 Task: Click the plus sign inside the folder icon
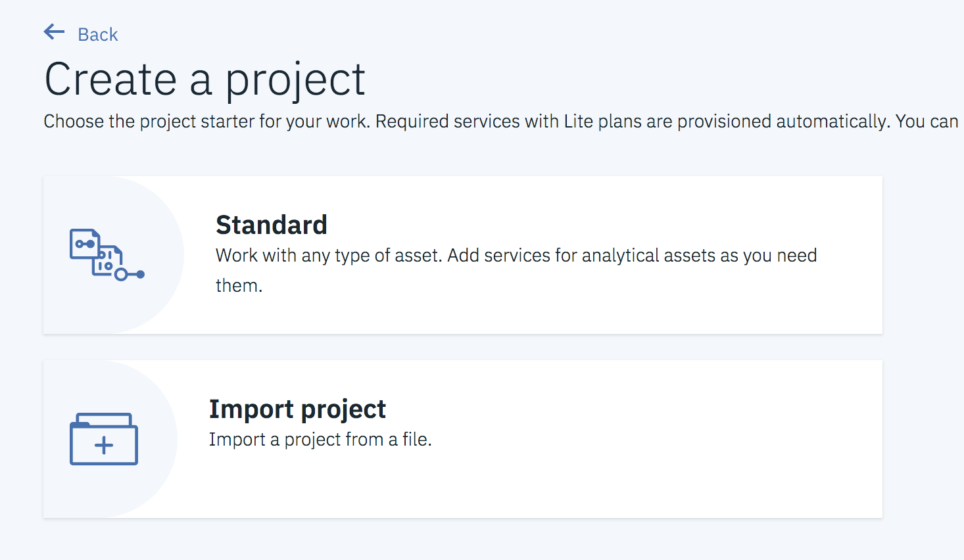click(104, 446)
